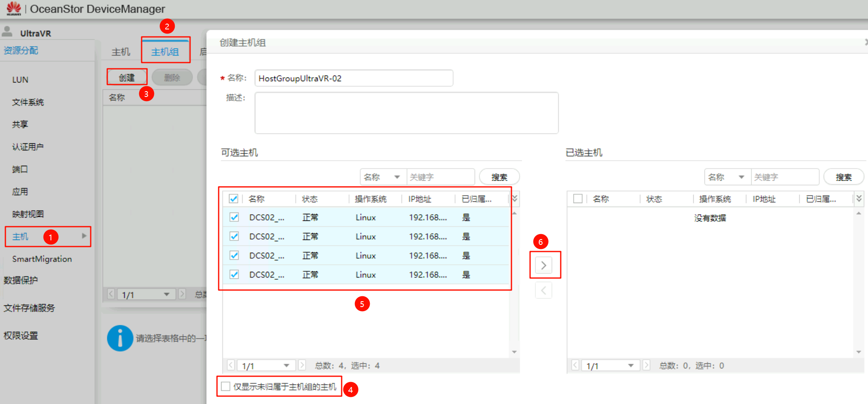Click 搜索 button for available hosts
This screenshot has height=404, width=868.
pos(499,177)
